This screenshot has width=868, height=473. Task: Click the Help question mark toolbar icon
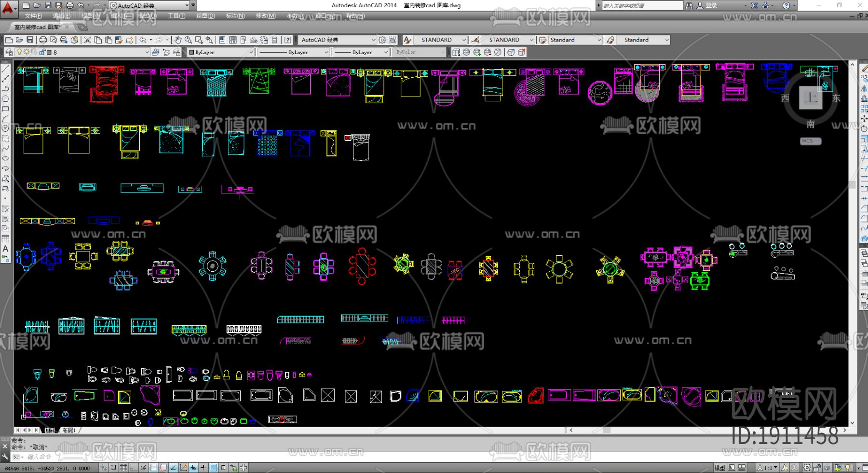pos(288,40)
